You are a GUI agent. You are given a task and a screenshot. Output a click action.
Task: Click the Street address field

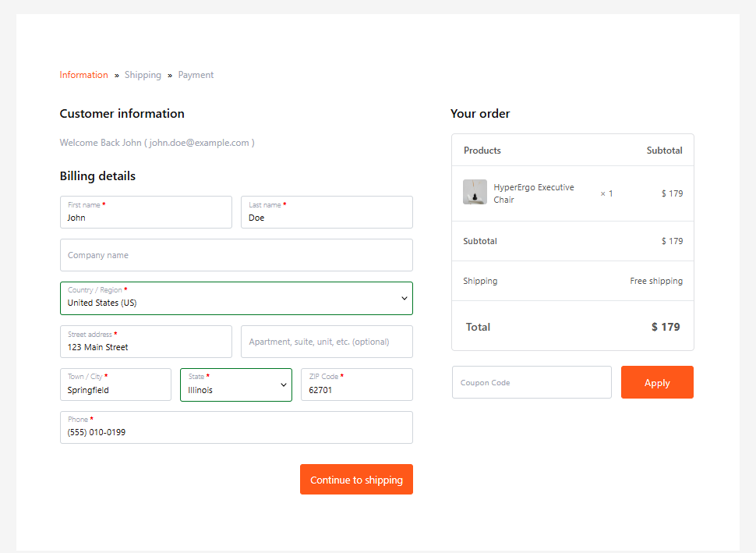(x=146, y=342)
